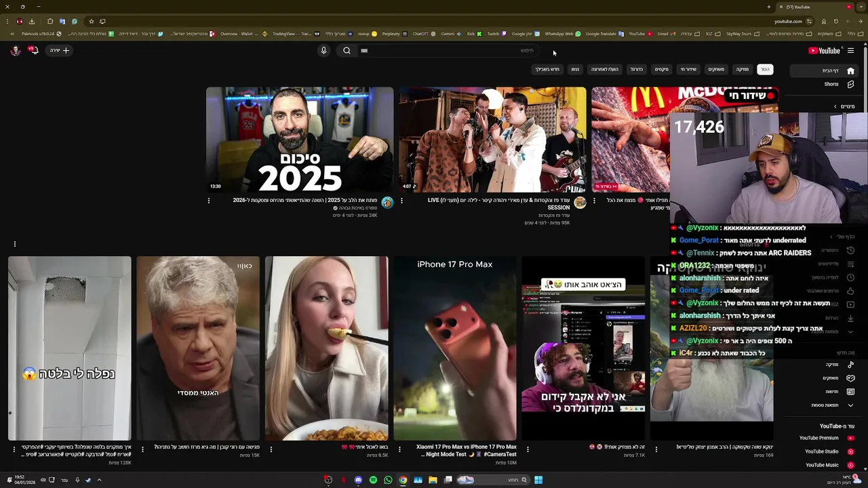This screenshot has width=868, height=488.
Task: Select the הועלו לאחרונה filter chip
Action: [x=604, y=69]
